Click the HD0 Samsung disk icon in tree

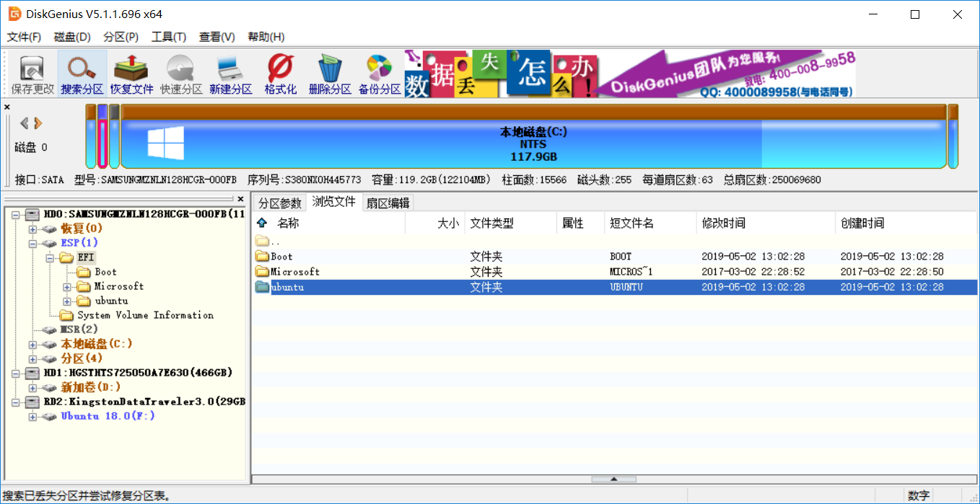pyautogui.click(x=32, y=214)
